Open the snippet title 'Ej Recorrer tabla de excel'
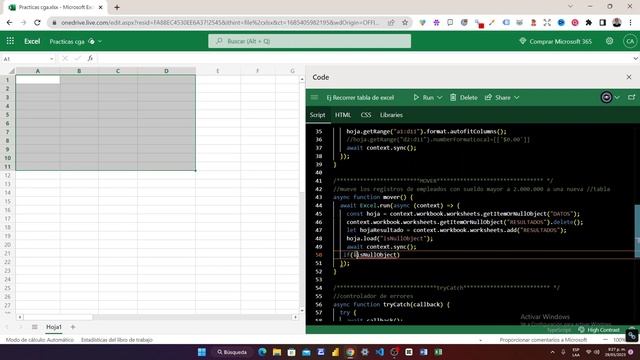This screenshot has width=640, height=360. coord(360,98)
